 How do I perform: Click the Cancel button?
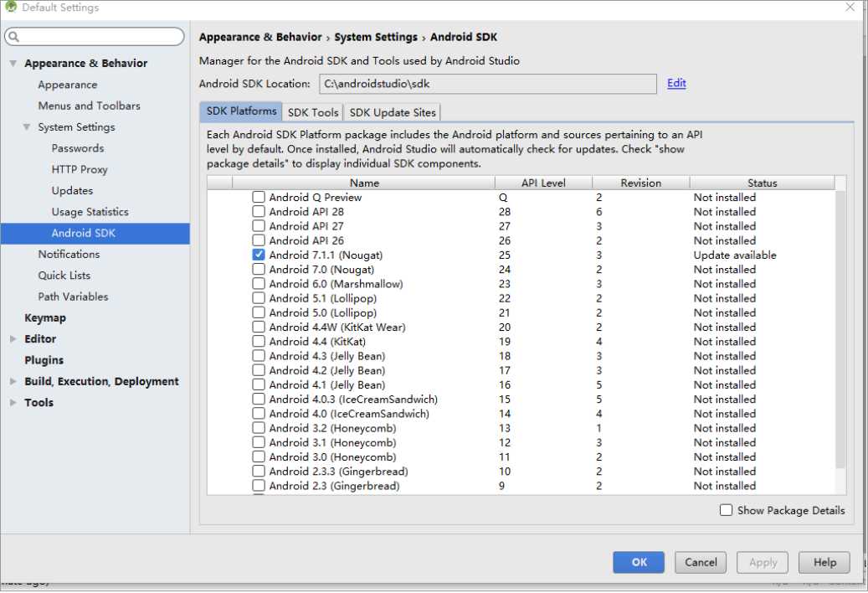pyautogui.click(x=701, y=563)
